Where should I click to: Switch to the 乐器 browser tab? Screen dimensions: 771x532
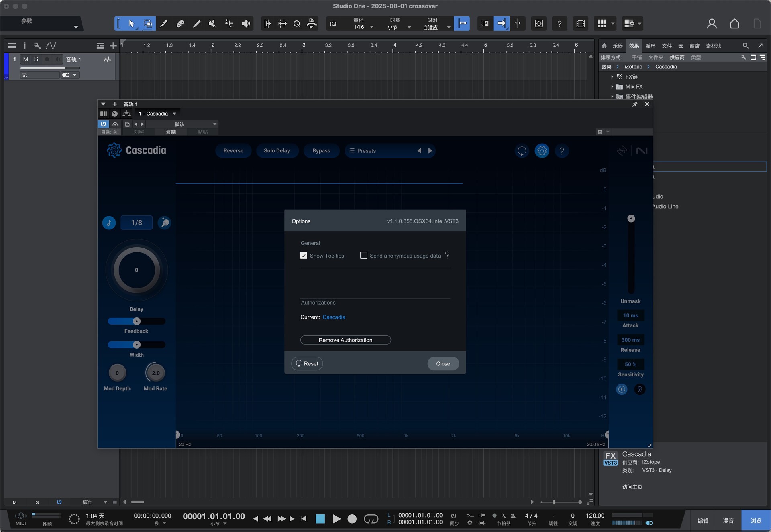pyautogui.click(x=618, y=46)
